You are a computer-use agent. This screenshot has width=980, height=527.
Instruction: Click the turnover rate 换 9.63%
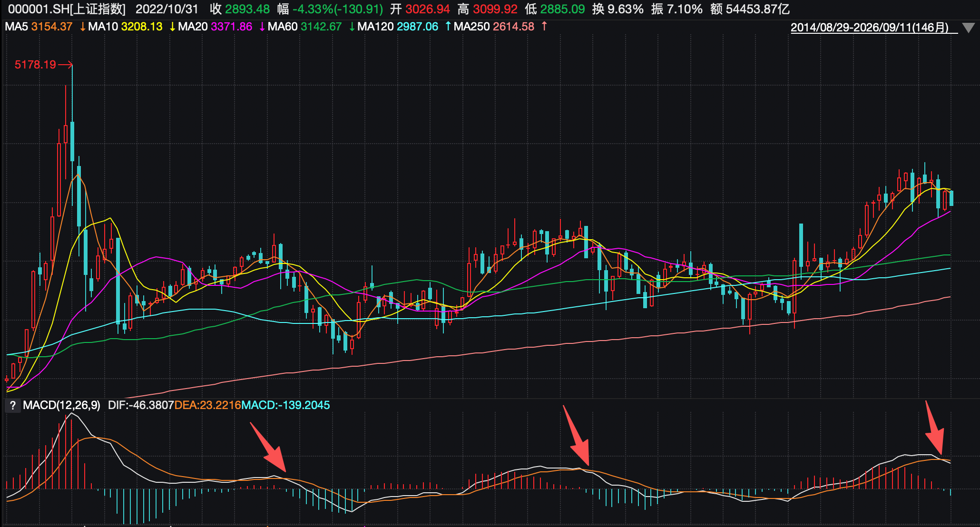[x=618, y=9]
